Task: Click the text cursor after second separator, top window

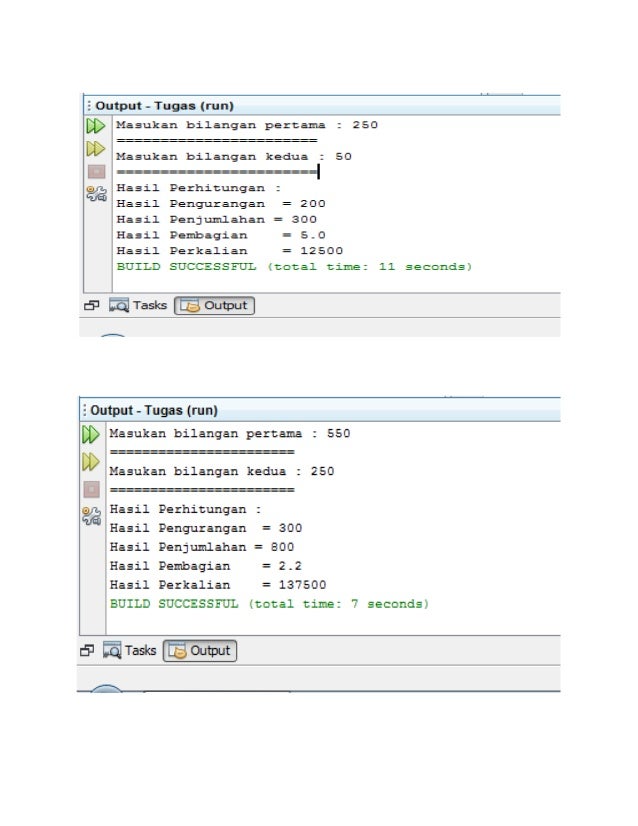Action: pos(318,171)
